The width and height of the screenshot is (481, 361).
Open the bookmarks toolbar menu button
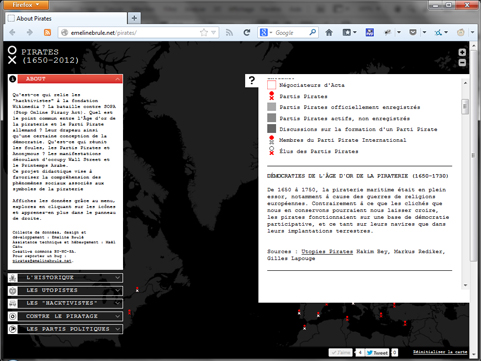tap(349, 32)
